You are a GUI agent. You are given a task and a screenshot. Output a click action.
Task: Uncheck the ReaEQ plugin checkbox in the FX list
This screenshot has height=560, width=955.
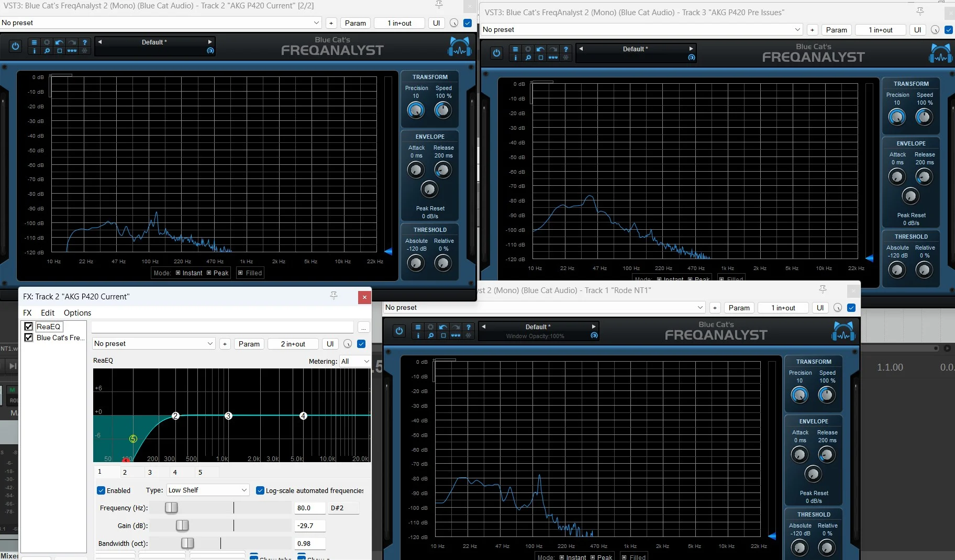point(29,327)
